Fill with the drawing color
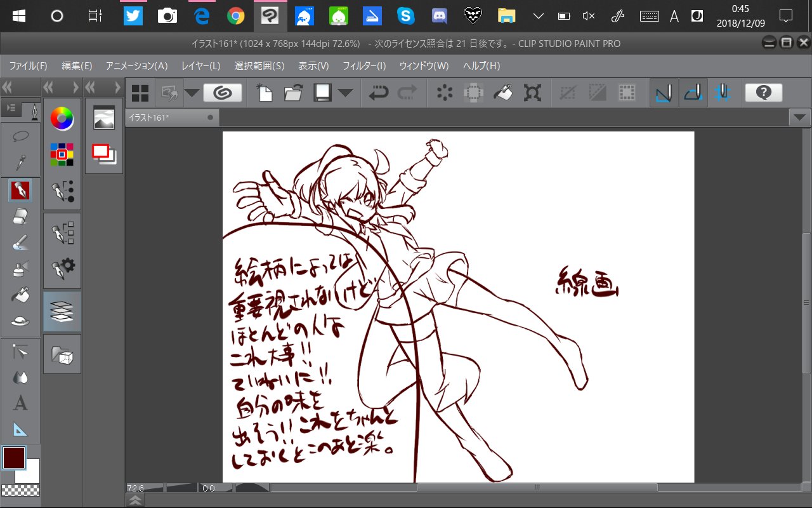The width and height of the screenshot is (812, 508). click(x=503, y=93)
